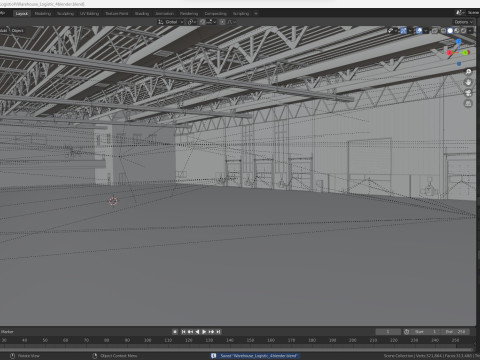
Task: Click frame 200 on timeline ruler
Action: [353, 340]
